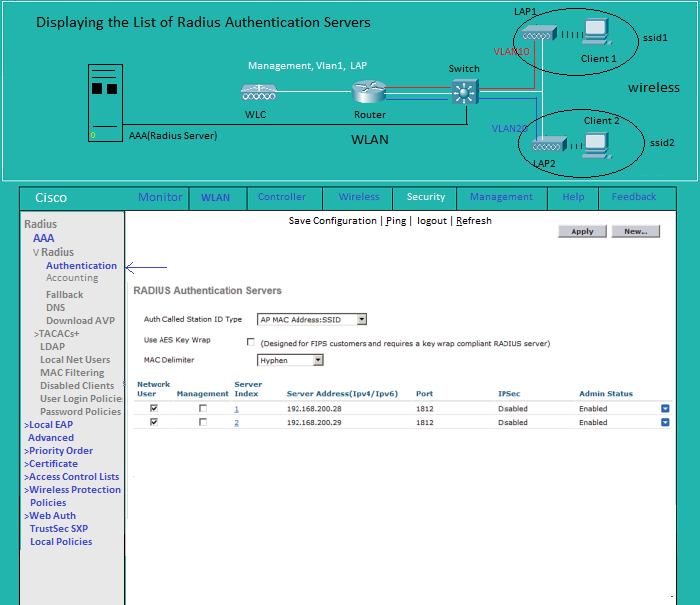Click the Switch icon in the diagram
The height and width of the screenshot is (605, 700).
(x=465, y=92)
